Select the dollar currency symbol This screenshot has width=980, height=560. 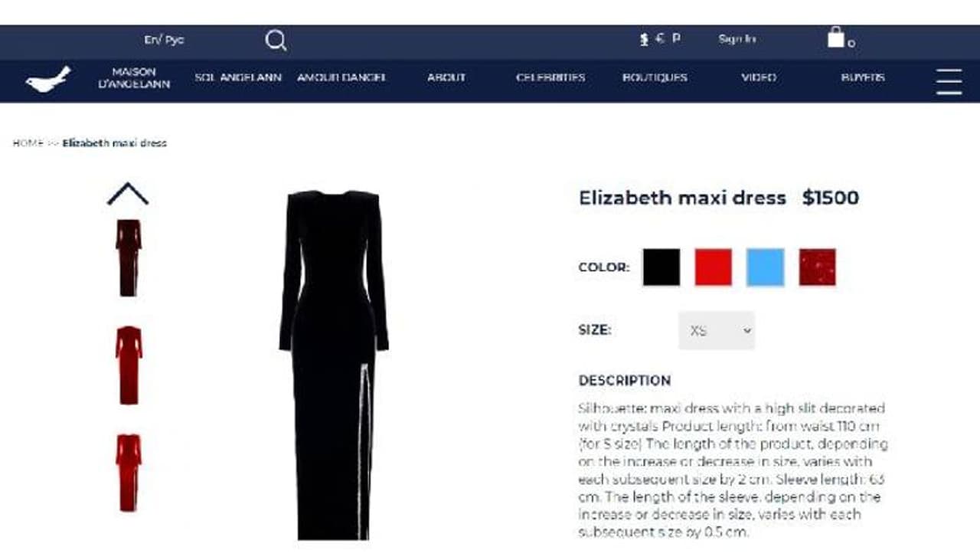coord(645,39)
